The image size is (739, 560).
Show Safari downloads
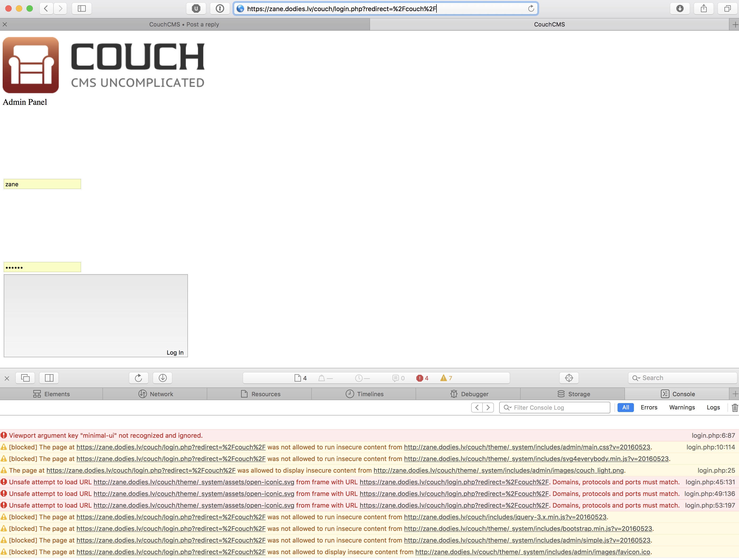coord(680,9)
